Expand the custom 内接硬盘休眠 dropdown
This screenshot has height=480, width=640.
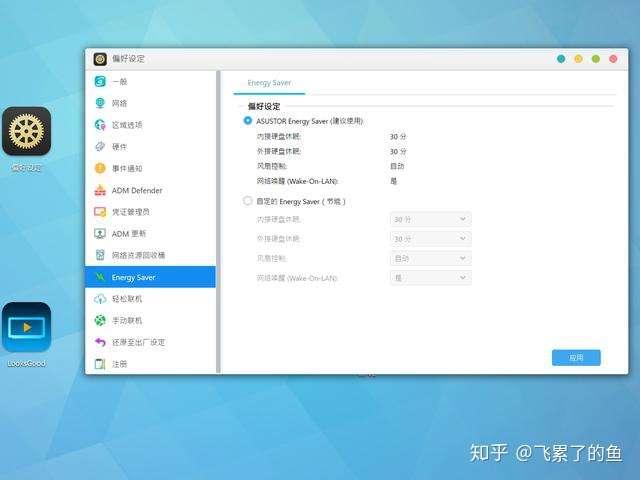tap(431, 219)
